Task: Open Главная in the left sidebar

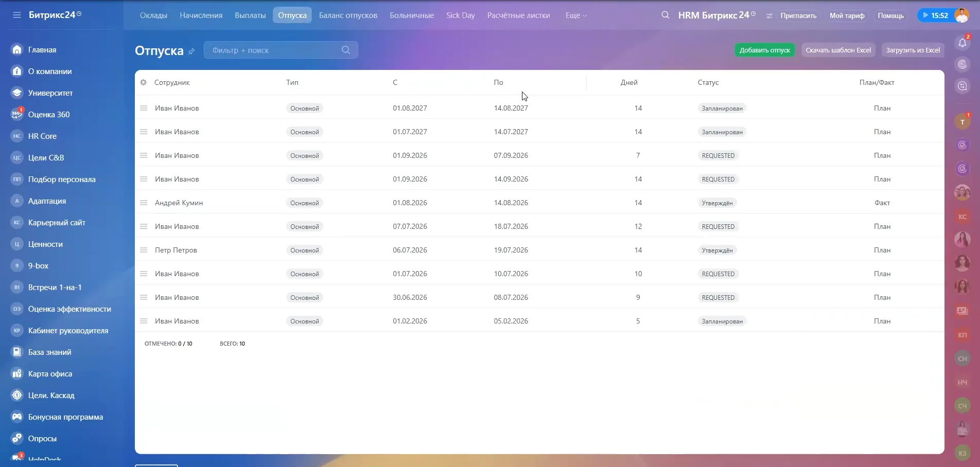Action: click(42, 50)
